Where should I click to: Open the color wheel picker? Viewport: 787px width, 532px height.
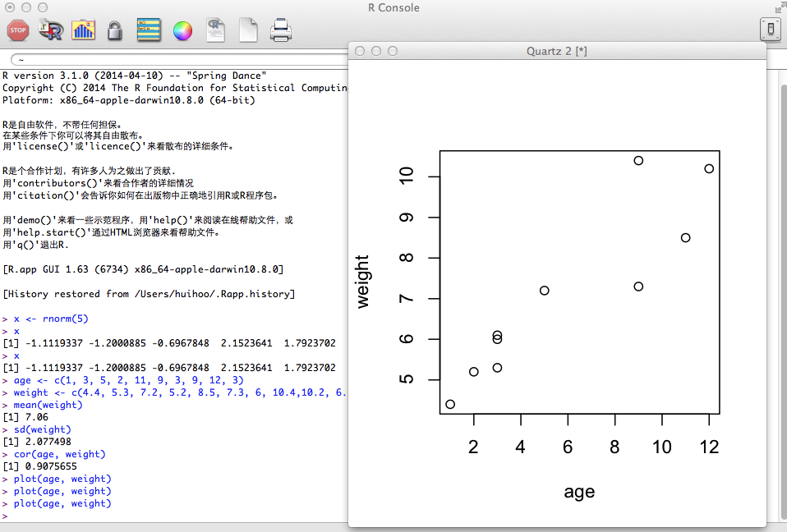(182, 31)
